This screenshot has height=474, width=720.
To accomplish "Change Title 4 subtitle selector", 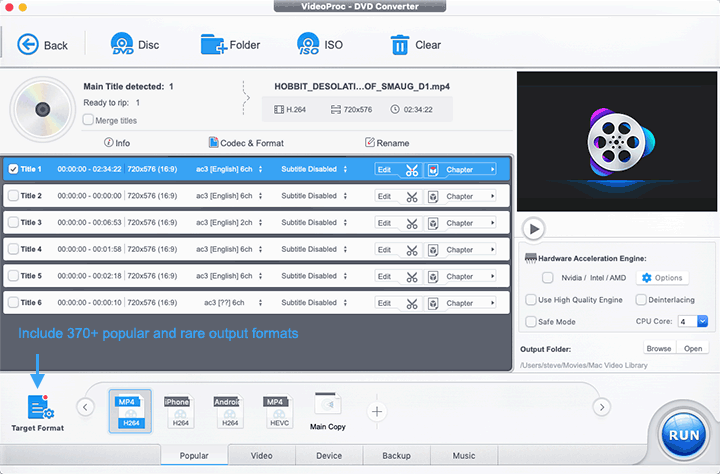I will pos(345,249).
